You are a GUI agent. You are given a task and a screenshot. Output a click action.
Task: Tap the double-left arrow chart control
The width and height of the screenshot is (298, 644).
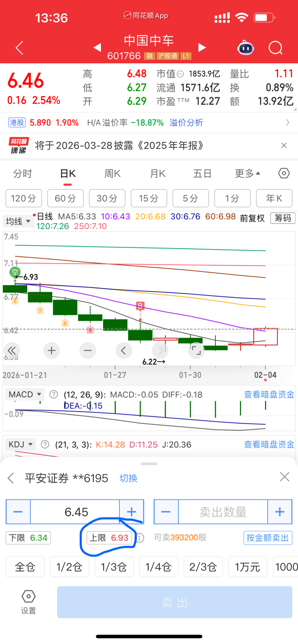[x=12, y=350]
